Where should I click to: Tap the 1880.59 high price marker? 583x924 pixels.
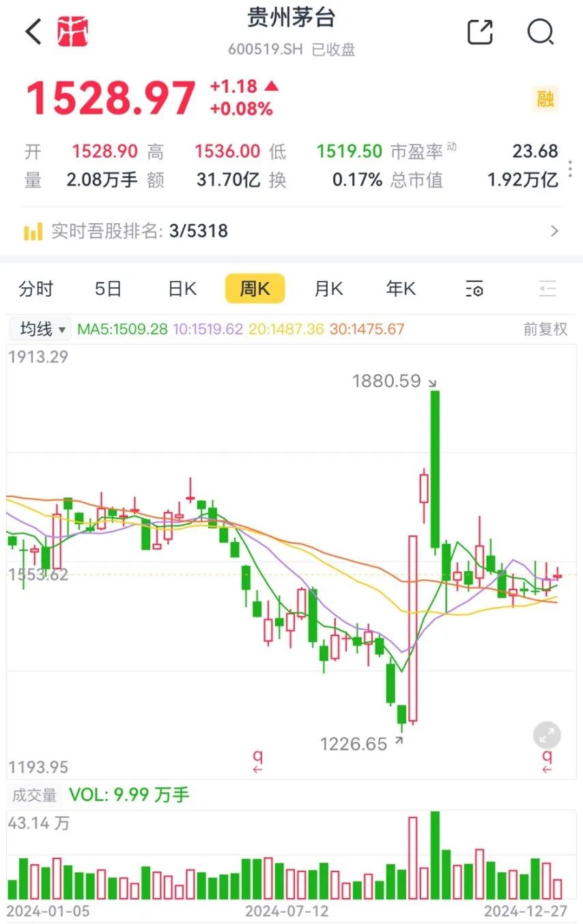(x=386, y=381)
